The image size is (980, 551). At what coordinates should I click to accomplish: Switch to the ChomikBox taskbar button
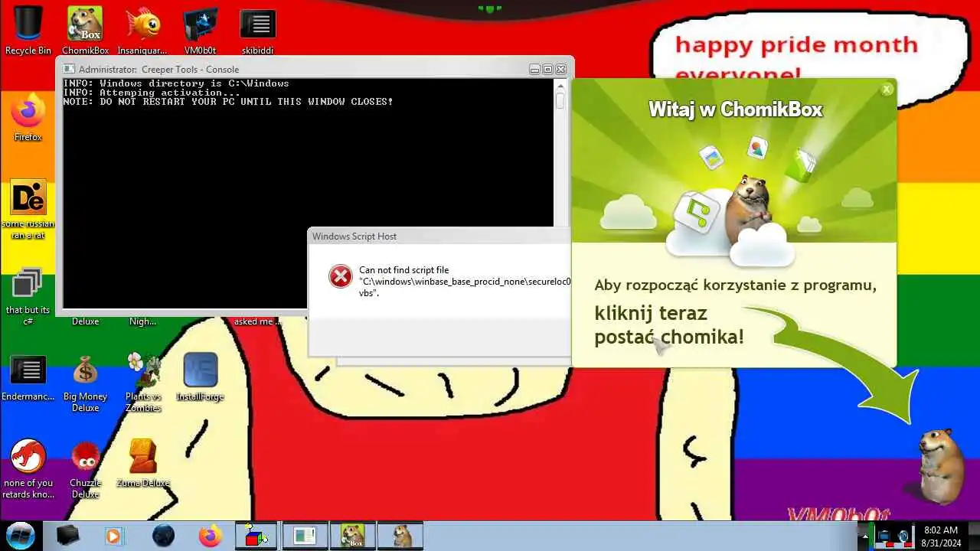tap(353, 536)
